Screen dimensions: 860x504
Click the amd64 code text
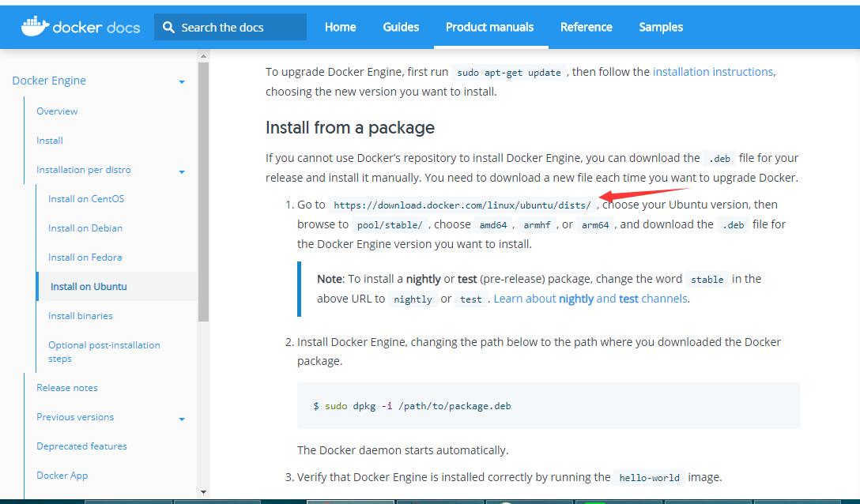click(493, 225)
